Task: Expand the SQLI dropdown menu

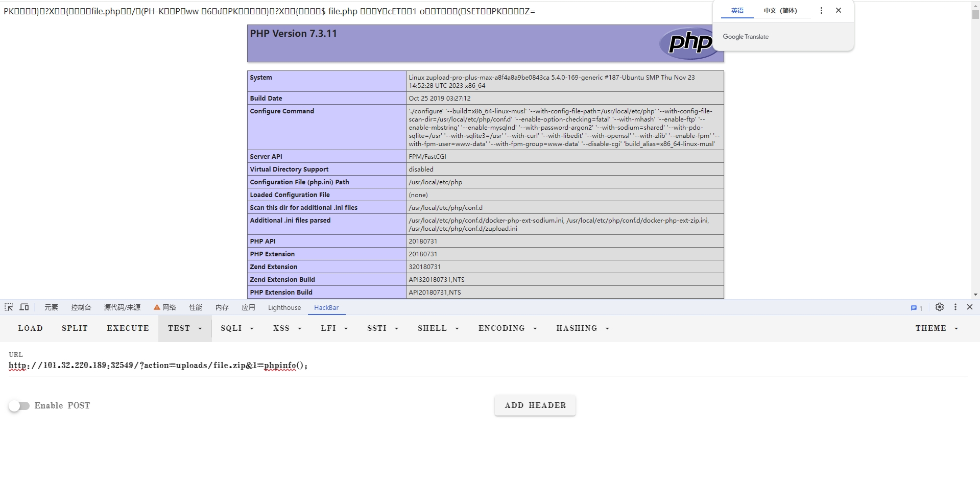Action: tap(237, 328)
